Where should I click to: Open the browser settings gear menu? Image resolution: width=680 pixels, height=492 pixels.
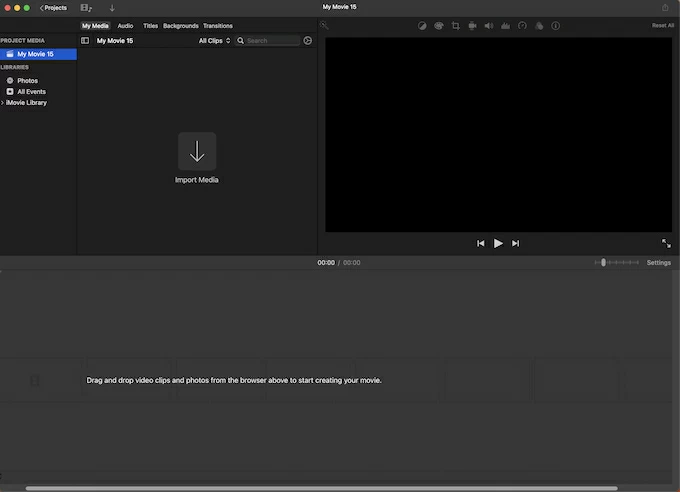[307, 41]
